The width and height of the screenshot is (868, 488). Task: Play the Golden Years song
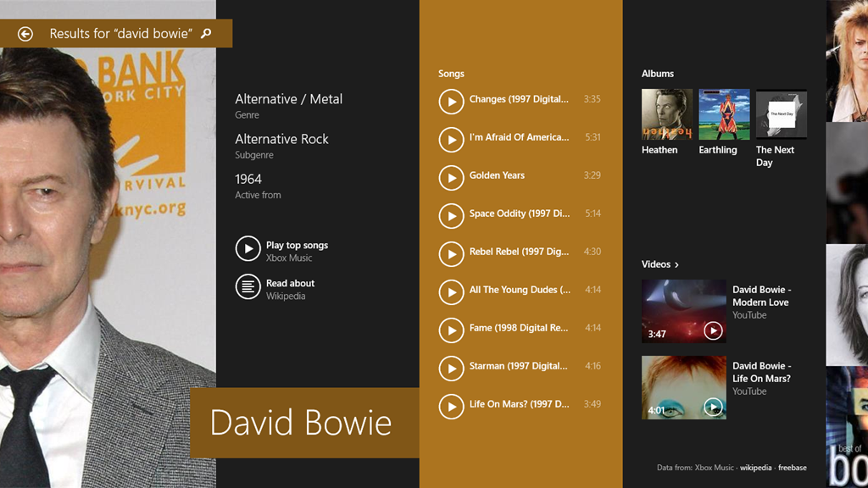[x=451, y=178]
